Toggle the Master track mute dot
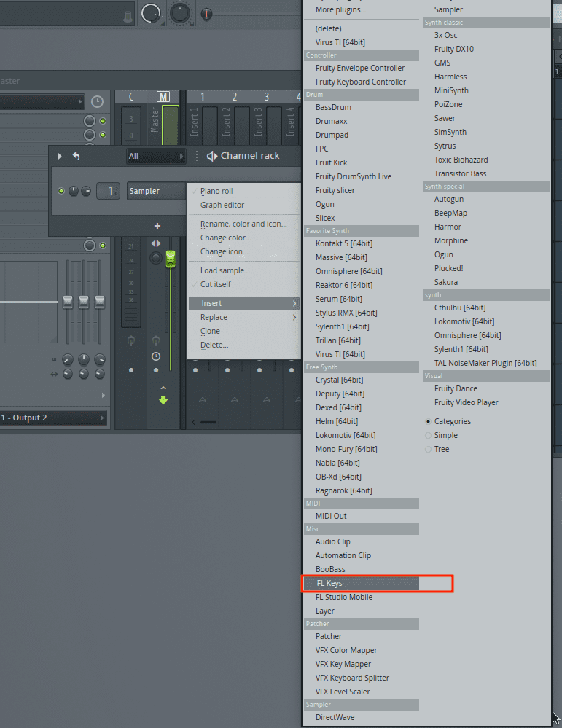 [156, 370]
